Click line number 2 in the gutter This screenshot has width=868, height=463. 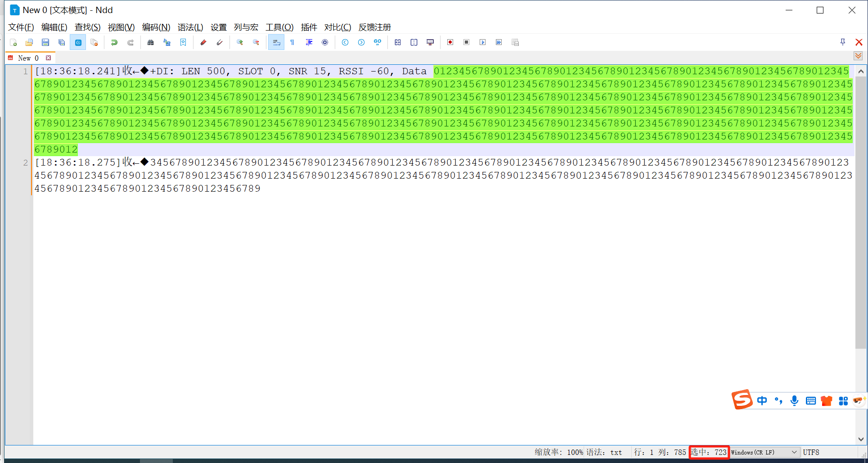pyautogui.click(x=26, y=162)
